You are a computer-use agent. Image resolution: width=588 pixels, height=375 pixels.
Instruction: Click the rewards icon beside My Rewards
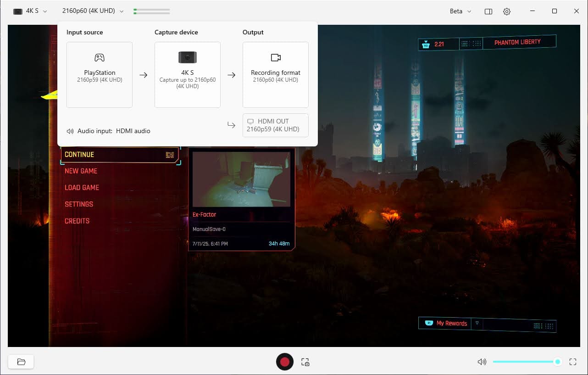coord(429,323)
